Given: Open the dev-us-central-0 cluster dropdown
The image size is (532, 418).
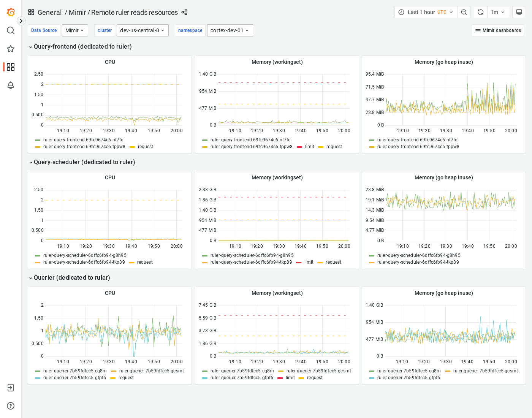Looking at the screenshot, I should (142, 30).
